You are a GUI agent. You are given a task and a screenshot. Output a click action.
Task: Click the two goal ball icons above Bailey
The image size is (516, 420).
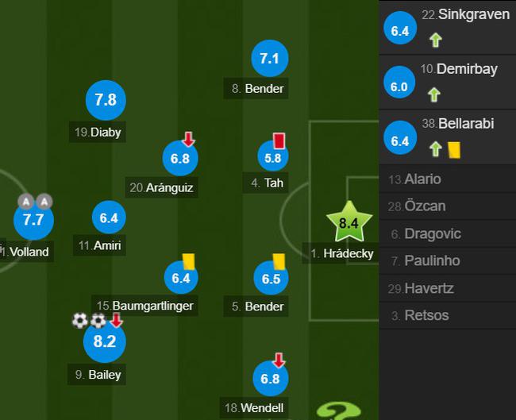coord(89,321)
